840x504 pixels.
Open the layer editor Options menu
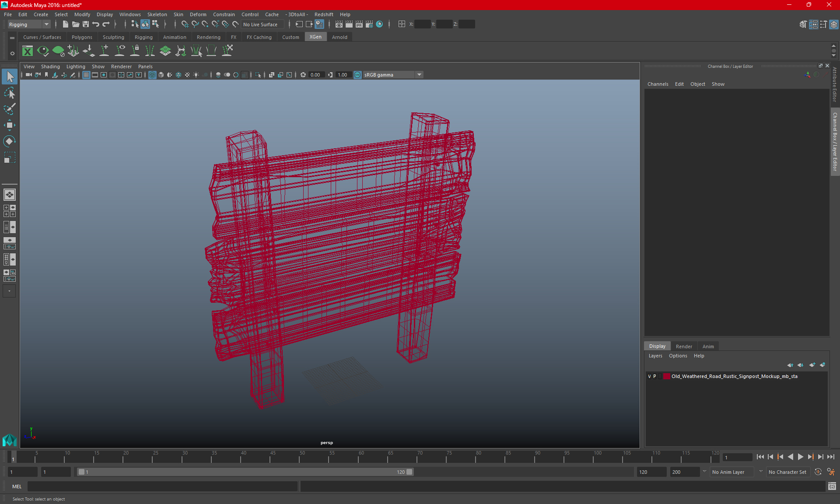(x=678, y=356)
